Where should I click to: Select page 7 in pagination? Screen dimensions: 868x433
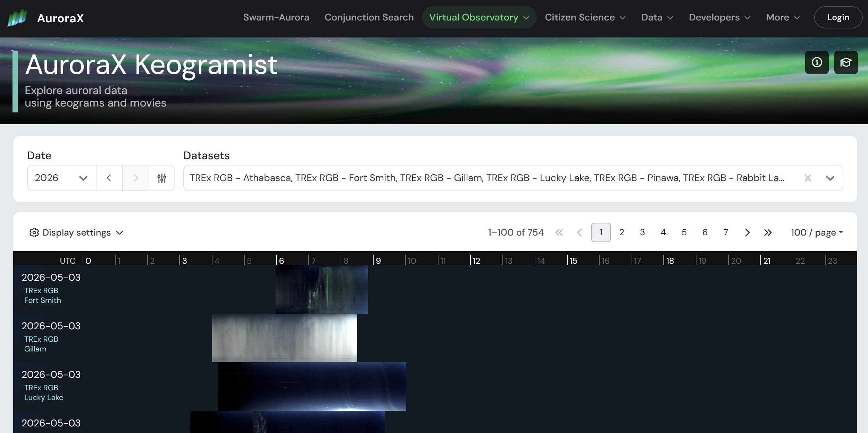(726, 232)
